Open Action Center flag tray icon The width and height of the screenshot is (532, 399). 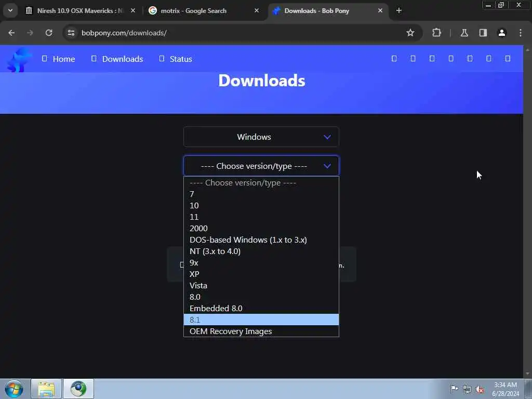point(454,389)
